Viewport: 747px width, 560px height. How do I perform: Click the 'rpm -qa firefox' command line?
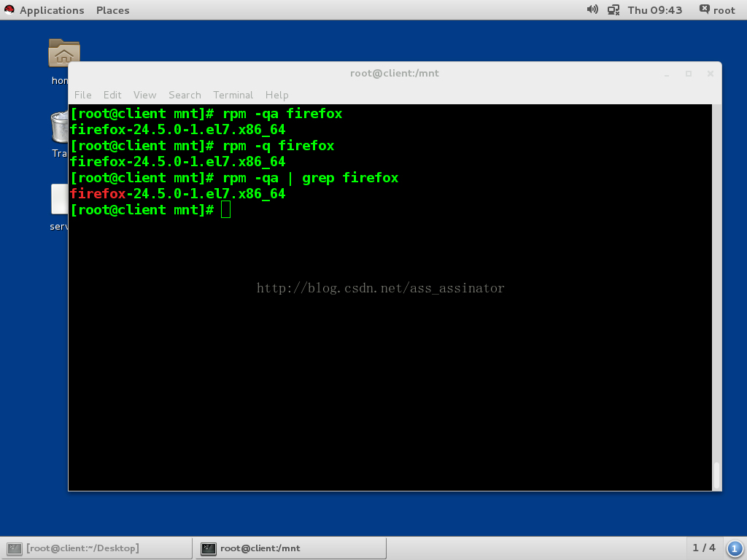[x=206, y=114]
